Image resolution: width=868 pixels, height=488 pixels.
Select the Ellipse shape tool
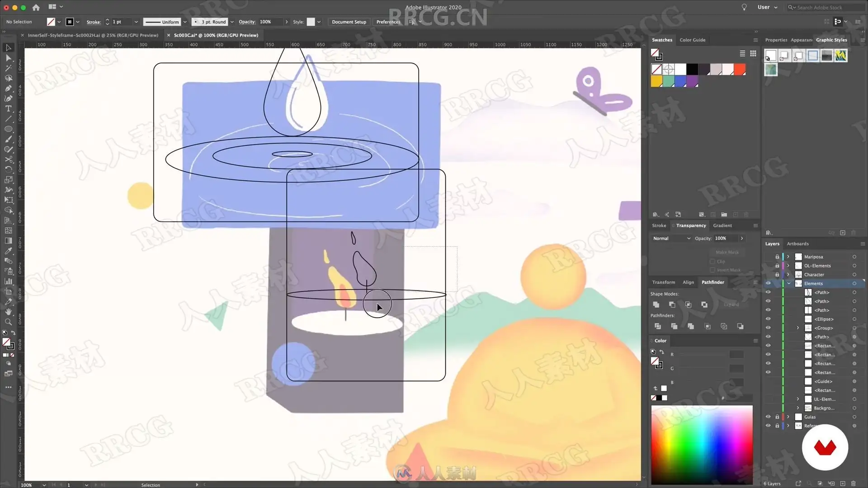[x=8, y=129]
